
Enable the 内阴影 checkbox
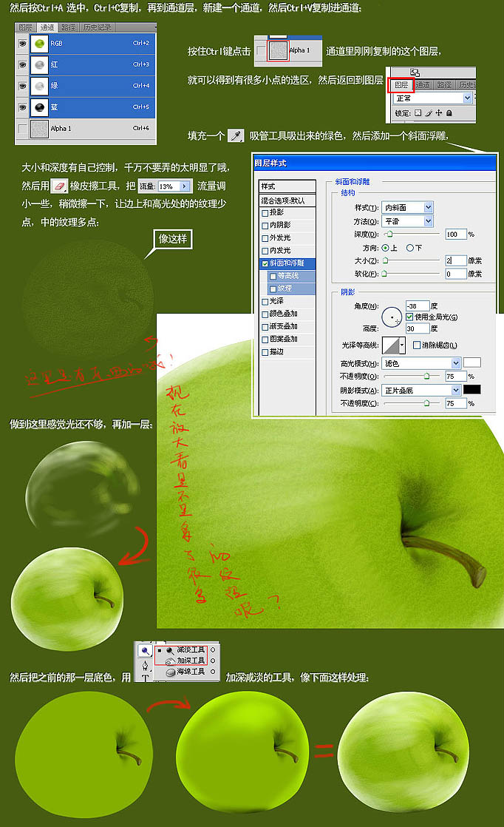pos(265,225)
